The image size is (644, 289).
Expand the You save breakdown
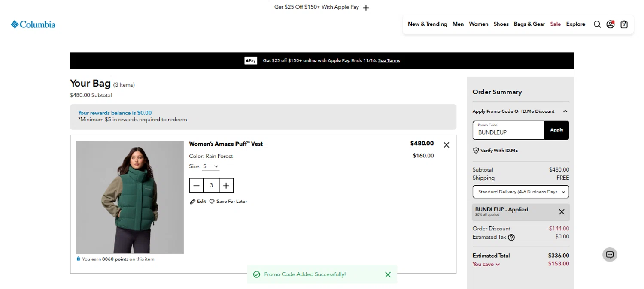tap(486, 264)
